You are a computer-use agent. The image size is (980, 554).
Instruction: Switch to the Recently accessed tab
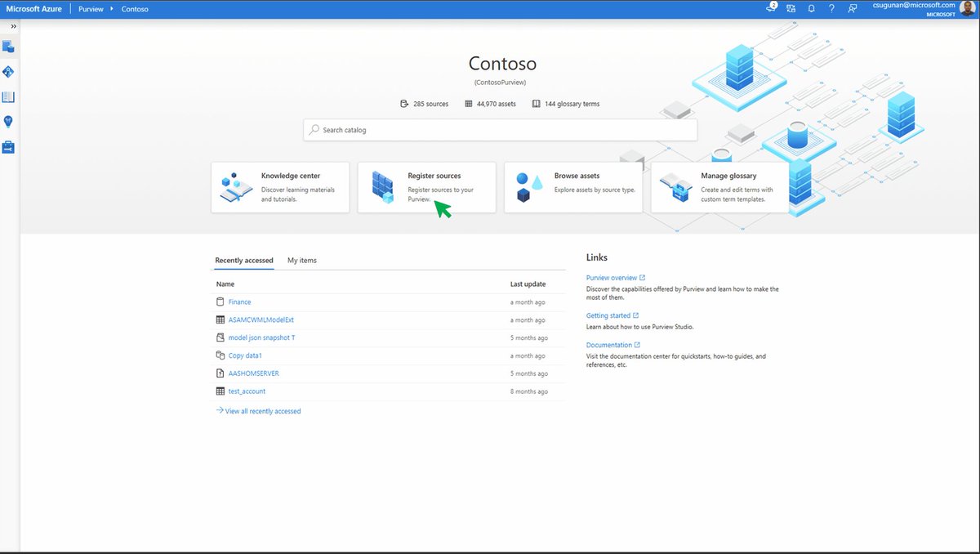pyautogui.click(x=244, y=261)
